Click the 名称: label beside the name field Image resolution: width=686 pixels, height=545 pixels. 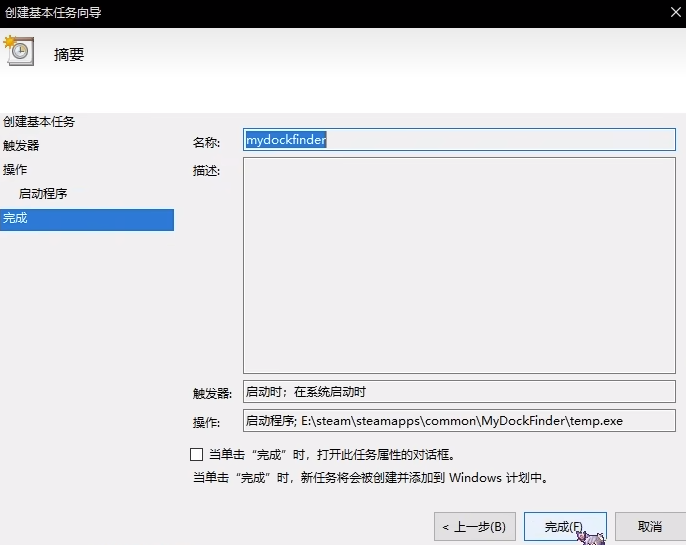click(206, 142)
